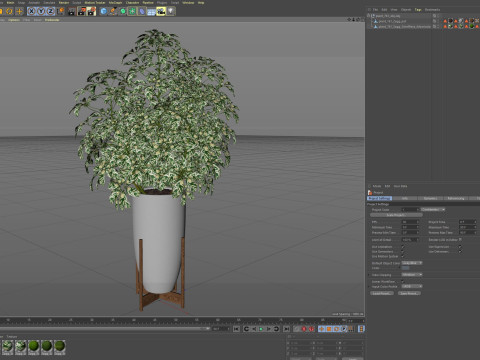Image resolution: width=480 pixels, height=360 pixels.
Task: Toggle Use Expression checkbox
Action: point(460,247)
